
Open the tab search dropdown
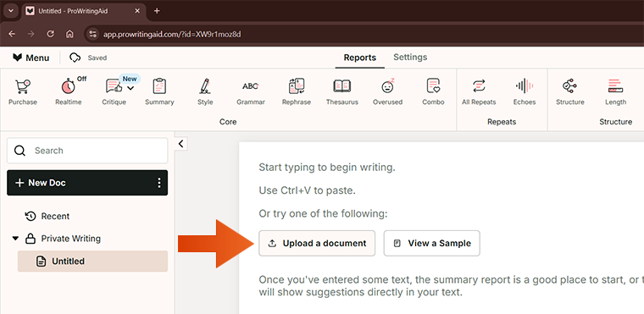(11, 11)
